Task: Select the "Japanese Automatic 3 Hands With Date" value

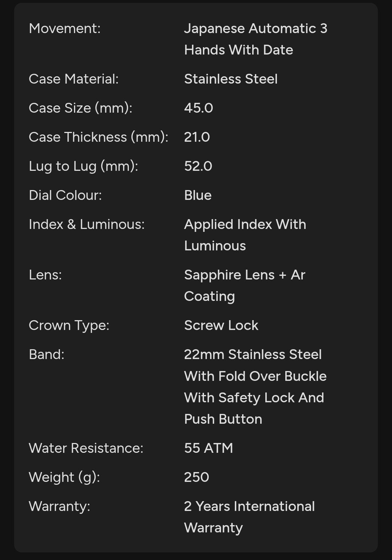Action: coord(256,39)
